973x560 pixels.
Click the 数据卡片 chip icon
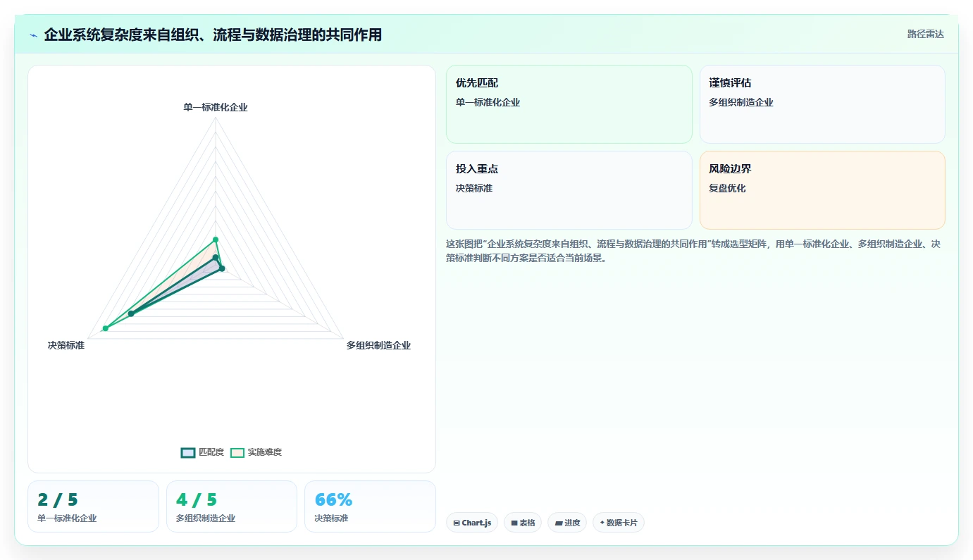click(602, 523)
